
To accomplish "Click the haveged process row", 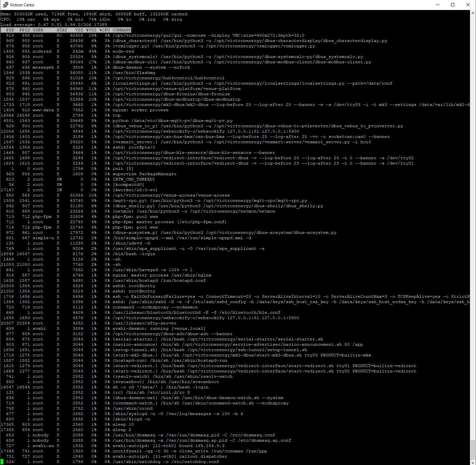I will 97,270.
